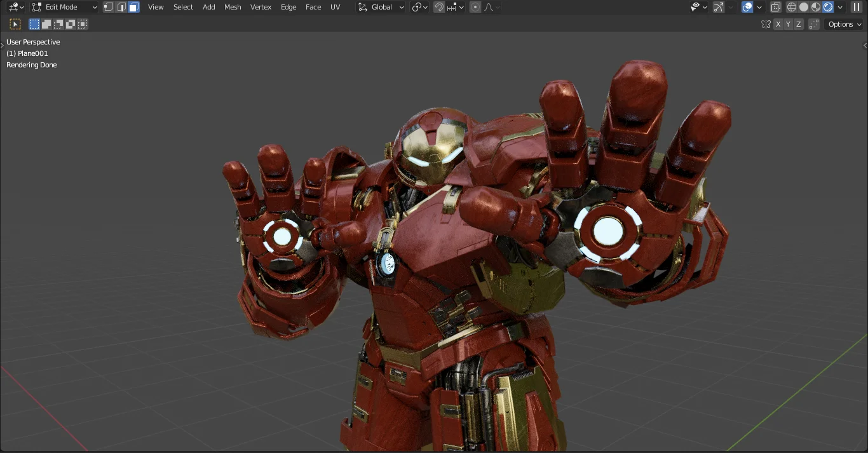The width and height of the screenshot is (868, 453).
Task: Select material preview shading mode
Action: click(815, 7)
